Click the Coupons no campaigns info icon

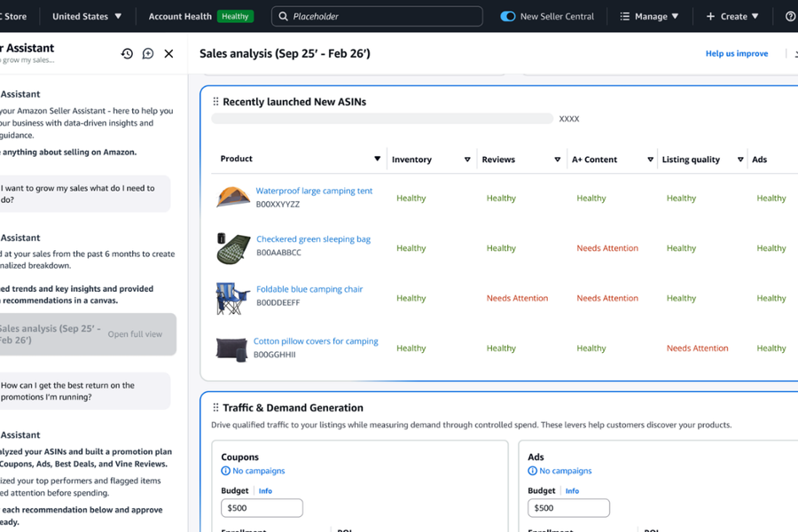click(226, 471)
